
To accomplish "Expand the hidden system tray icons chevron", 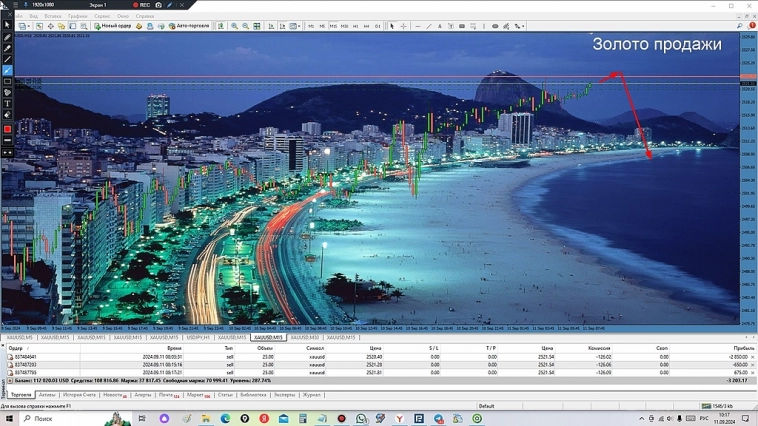I will (x=643, y=419).
